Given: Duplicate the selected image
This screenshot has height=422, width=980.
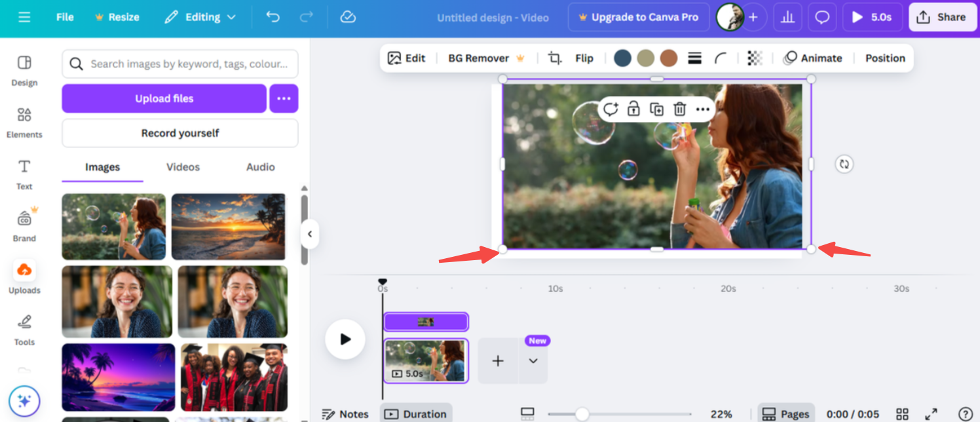Looking at the screenshot, I should pyautogui.click(x=656, y=109).
